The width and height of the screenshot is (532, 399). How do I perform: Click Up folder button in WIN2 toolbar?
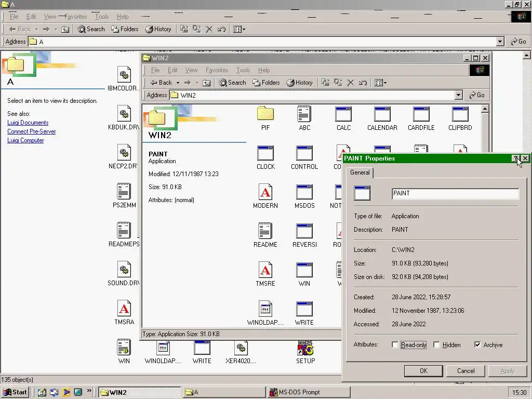(206, 83)
